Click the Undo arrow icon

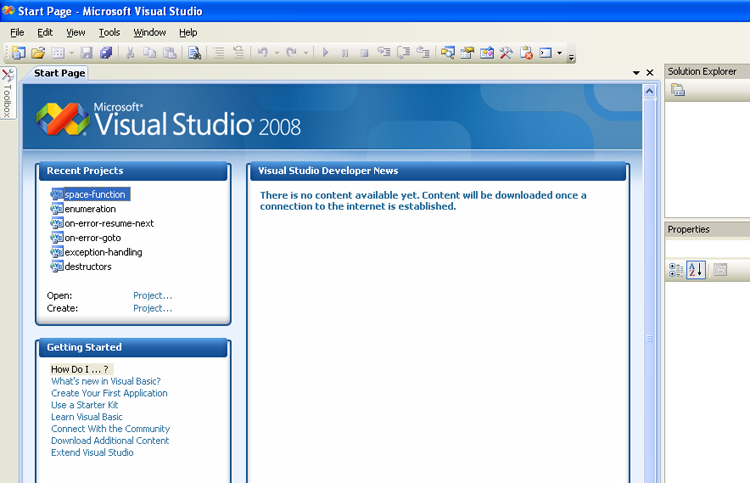pyautogui.click(x=263, y=53)
